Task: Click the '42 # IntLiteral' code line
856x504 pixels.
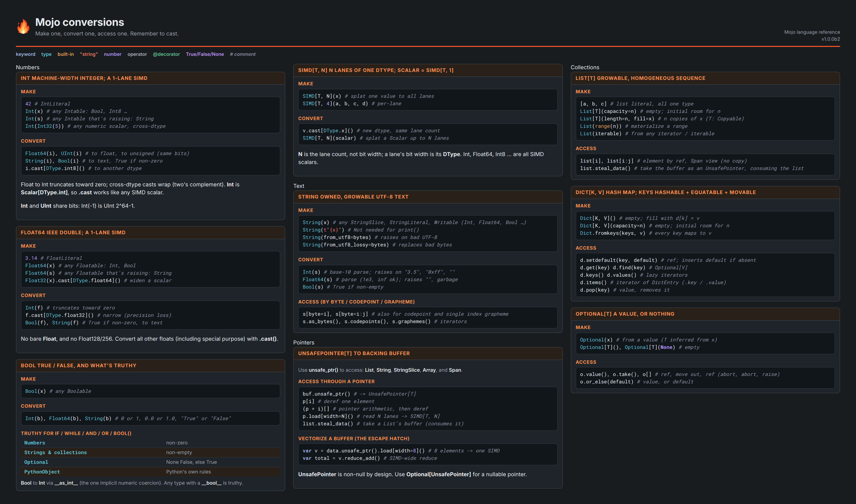Action: [48, 104]
